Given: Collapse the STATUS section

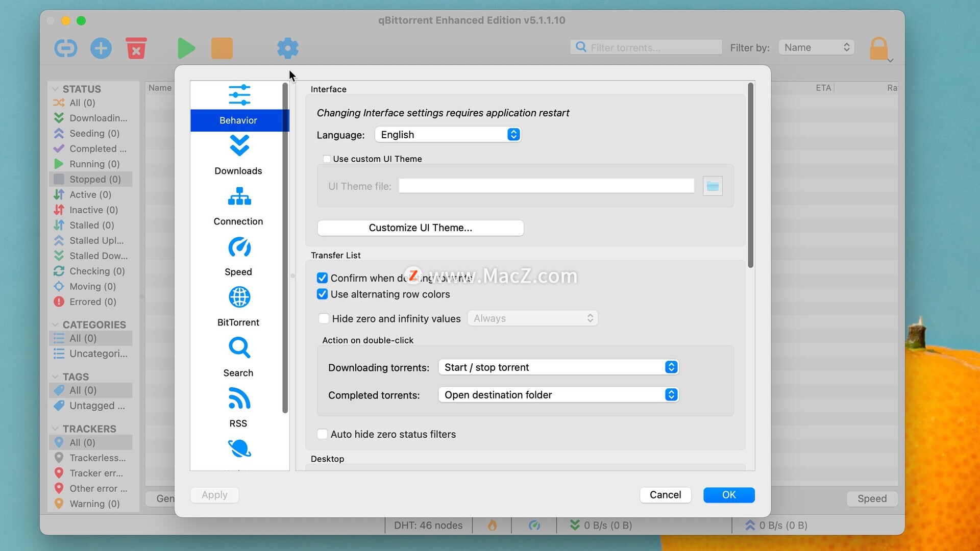Looking at the screenshot, I should tap(55, 89).
